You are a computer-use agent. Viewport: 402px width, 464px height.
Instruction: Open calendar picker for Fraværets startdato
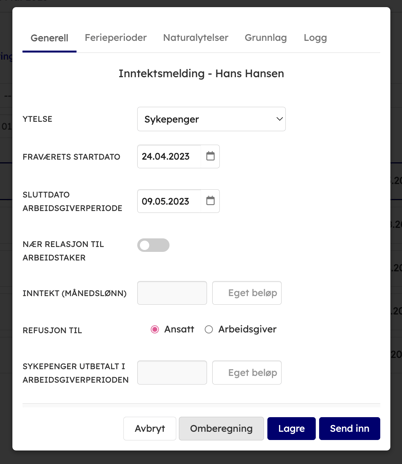tap(210, 156)
